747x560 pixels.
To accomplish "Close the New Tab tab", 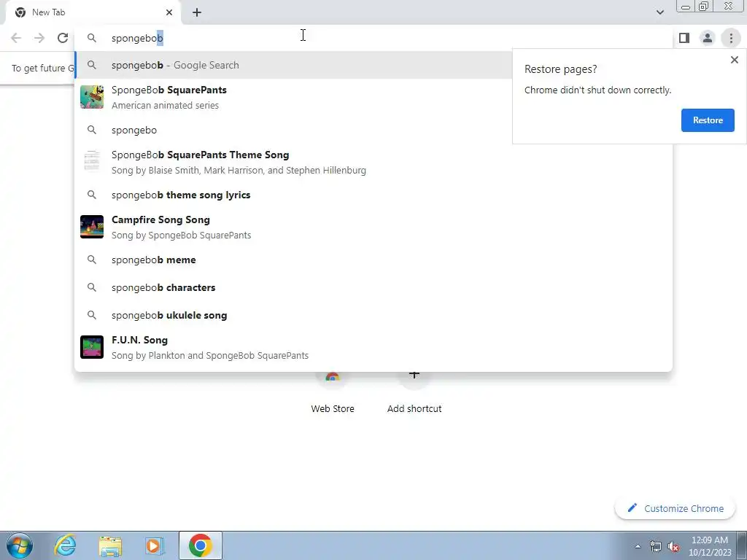I will point(169,12).
